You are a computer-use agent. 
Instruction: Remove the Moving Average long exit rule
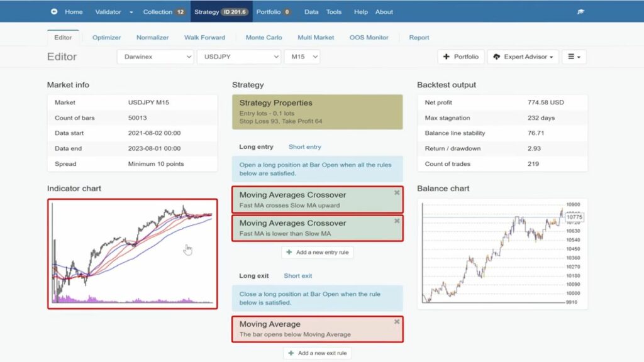397,321
